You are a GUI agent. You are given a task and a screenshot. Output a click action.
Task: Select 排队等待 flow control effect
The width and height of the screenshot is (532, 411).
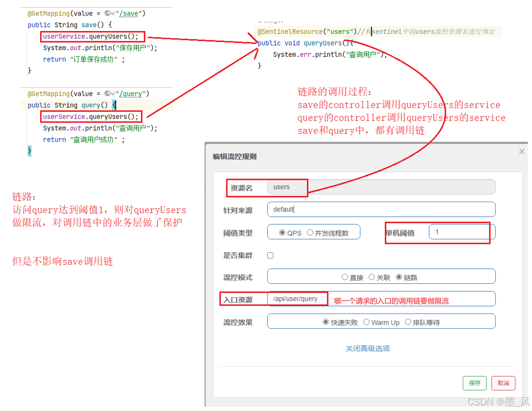click(408, 322)
